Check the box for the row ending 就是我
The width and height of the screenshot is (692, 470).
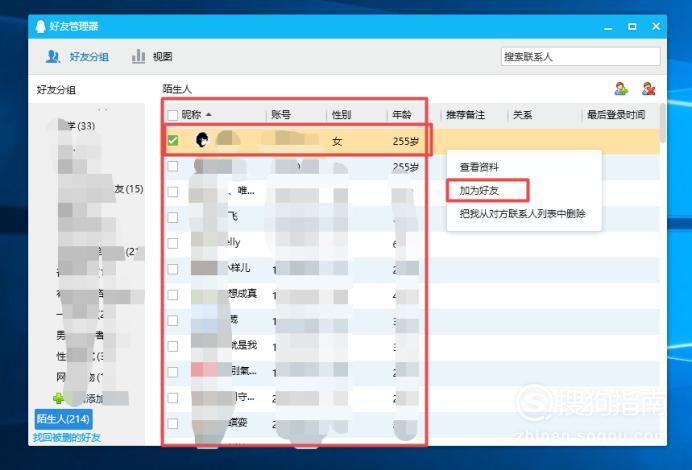point(173,346)
